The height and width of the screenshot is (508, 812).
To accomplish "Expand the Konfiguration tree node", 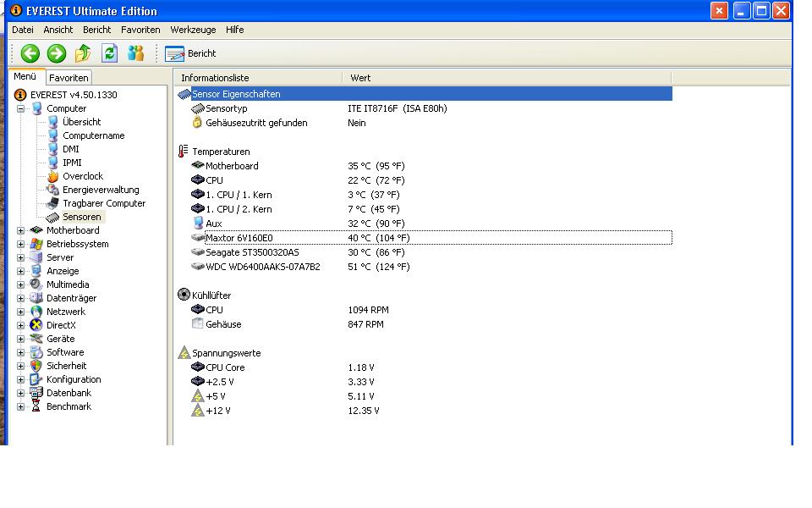I will (x=20, y=379).
